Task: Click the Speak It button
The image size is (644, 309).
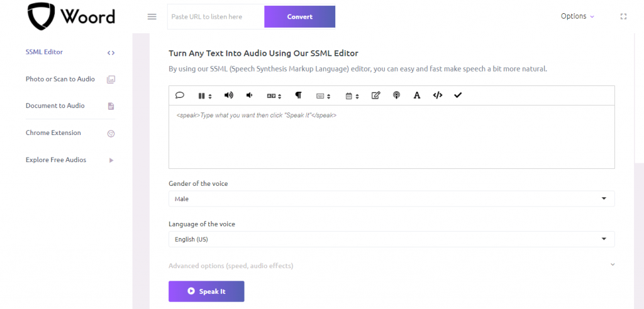Action: click(x=206, y=291)
